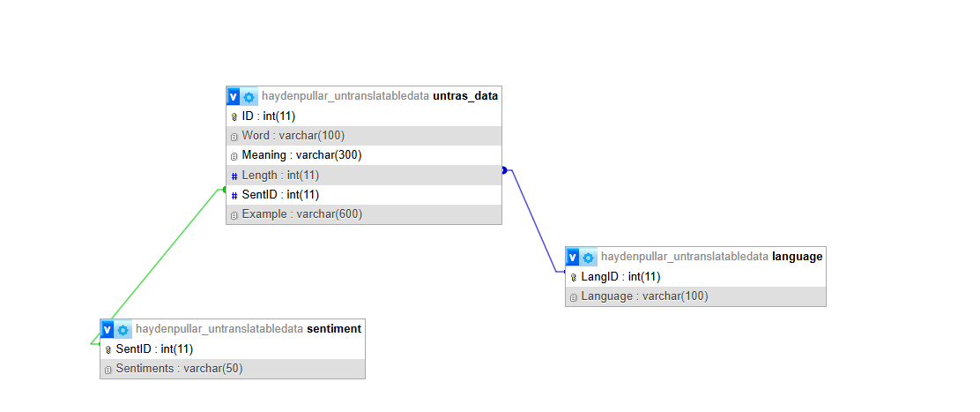Collapse the sentiment table using V icon
Viewport: 980px width, 412px height.
tap(108, 329)
